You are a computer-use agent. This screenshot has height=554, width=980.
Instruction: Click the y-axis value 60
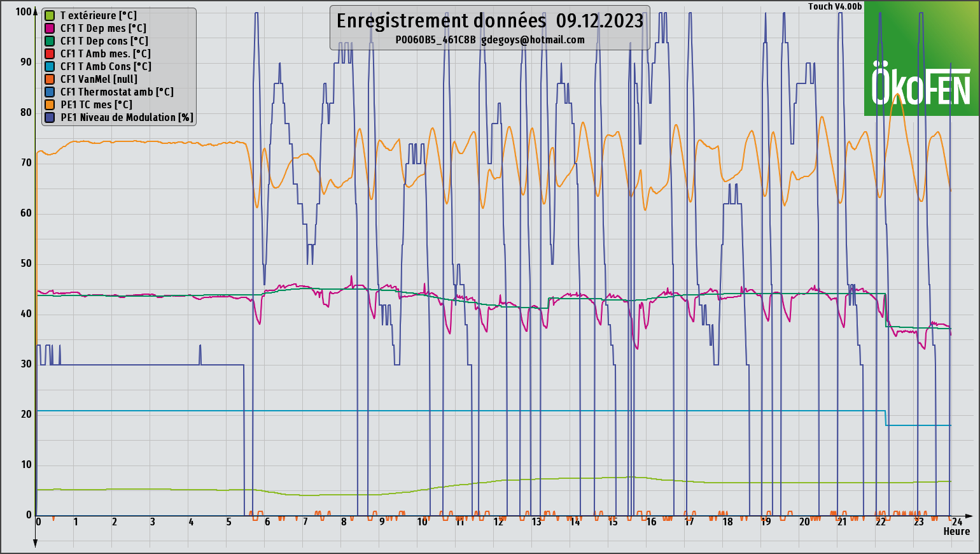(26, 213)
